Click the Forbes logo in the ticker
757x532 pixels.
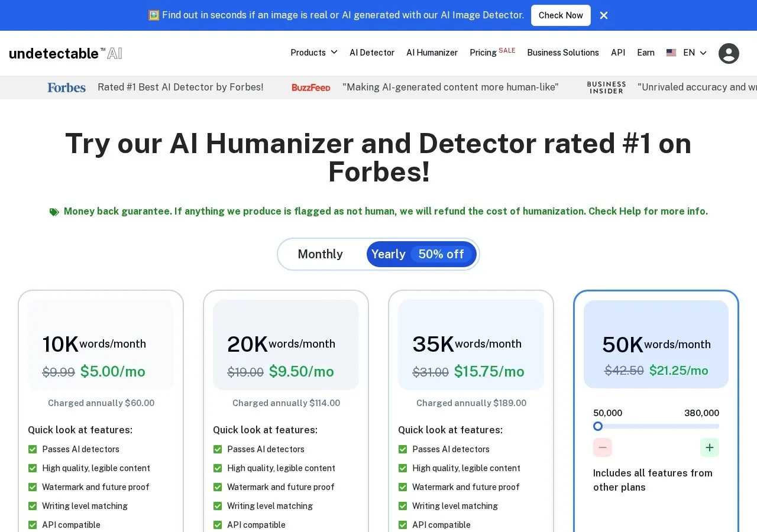point(67,87)
